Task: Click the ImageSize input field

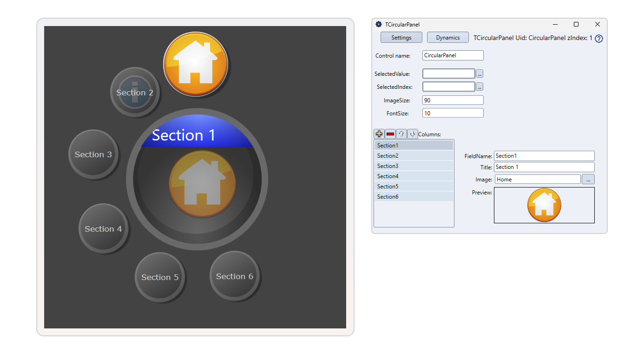Action: pos(453,100)
